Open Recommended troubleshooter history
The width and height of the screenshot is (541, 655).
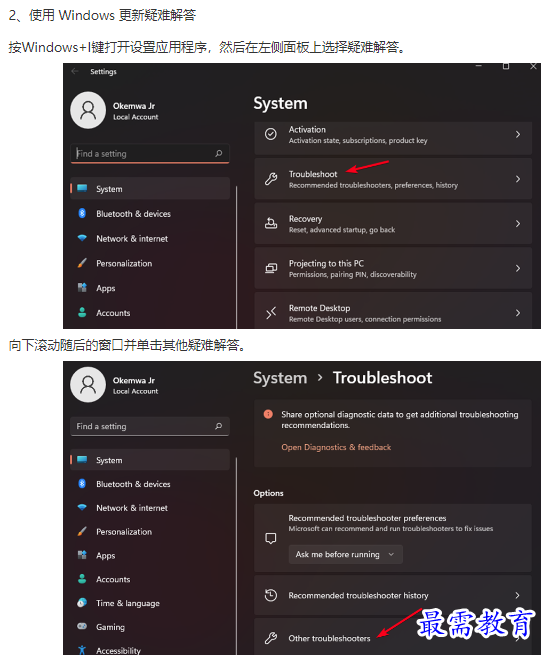coord(393,595)
